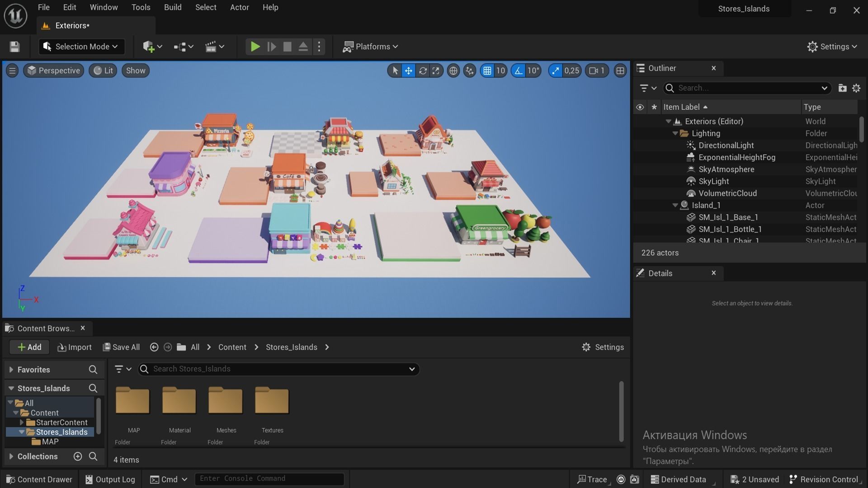The height and width of the screenshot is (488, 868).
Task: Choose the Select objects tool in viewport
Action: (395, 70)
